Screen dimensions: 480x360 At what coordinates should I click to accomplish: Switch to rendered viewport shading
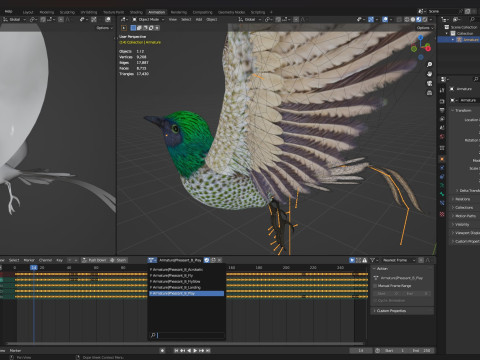(x=425, y=20)
